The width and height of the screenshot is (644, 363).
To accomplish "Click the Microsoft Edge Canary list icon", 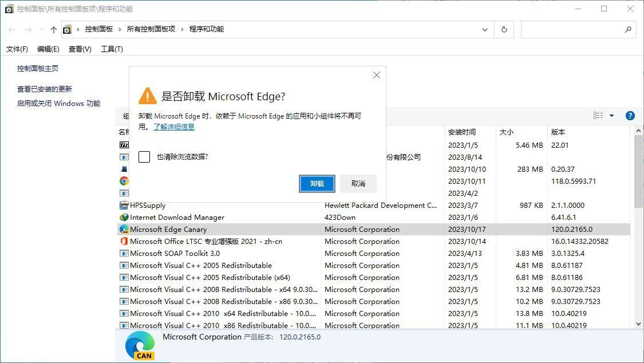I will pyautogui.click(x=124, y=230).
